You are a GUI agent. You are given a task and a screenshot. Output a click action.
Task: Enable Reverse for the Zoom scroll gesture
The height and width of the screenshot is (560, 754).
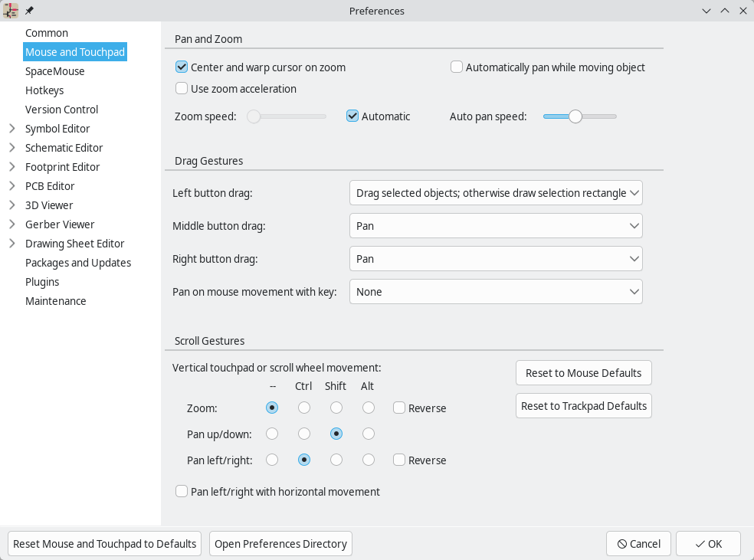(398, 408)
